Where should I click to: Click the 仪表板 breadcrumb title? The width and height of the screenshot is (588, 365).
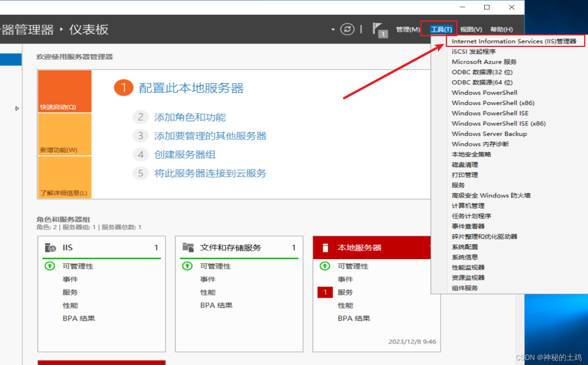pos(88,29)
